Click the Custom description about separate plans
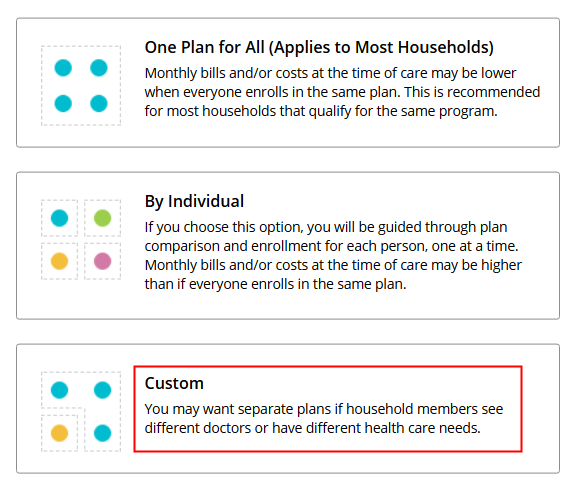Image resolution: width=572 pixels, height=496 pixels. pos(324,419)
